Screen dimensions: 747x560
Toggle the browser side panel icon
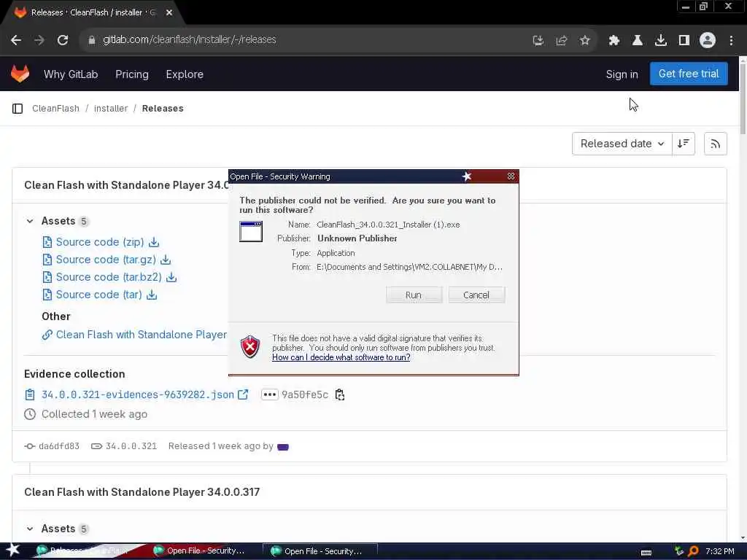click(x=684, y=41)
